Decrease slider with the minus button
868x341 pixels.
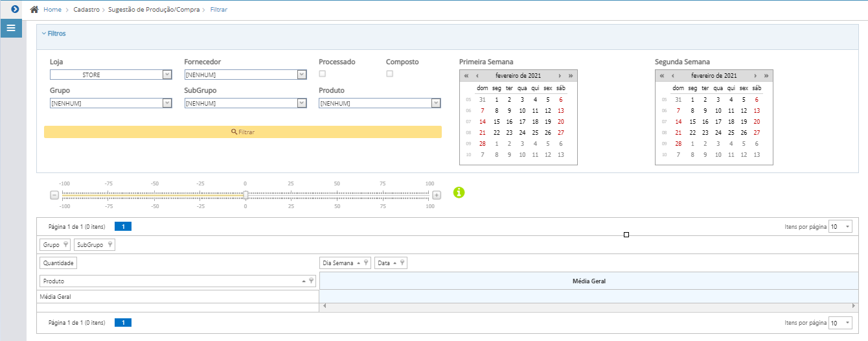(x=54, y=195)
